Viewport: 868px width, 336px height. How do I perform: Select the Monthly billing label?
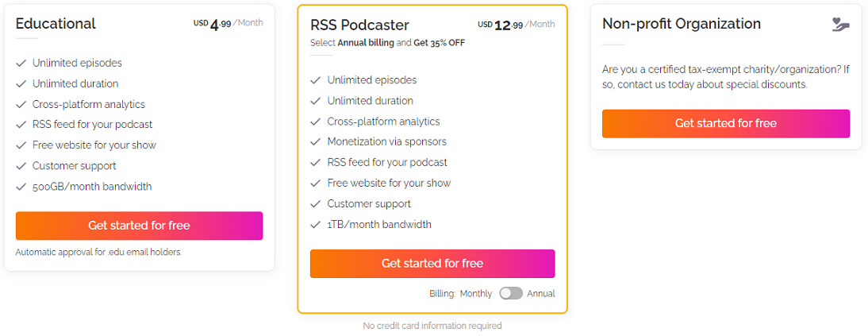[x=475, y=294]
